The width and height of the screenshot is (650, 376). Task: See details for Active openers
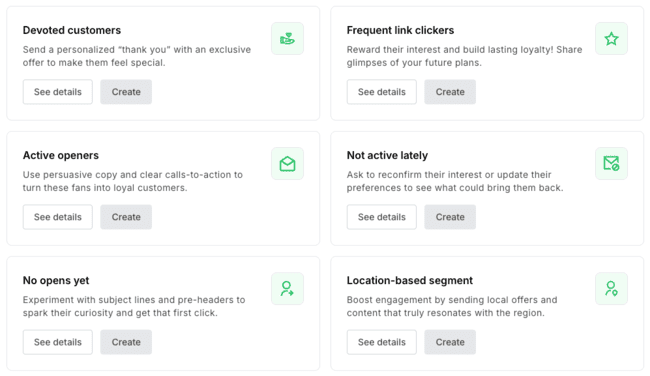click(58, 217)
